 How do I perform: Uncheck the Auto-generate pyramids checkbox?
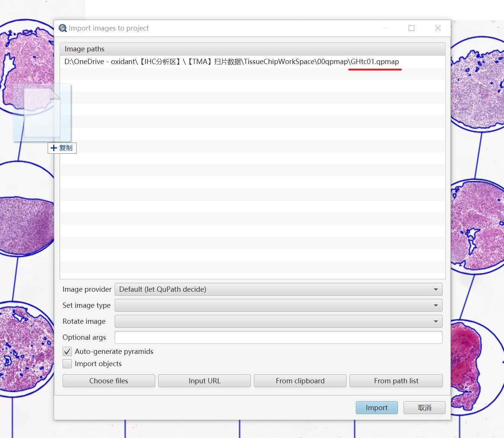coord(67,352)
